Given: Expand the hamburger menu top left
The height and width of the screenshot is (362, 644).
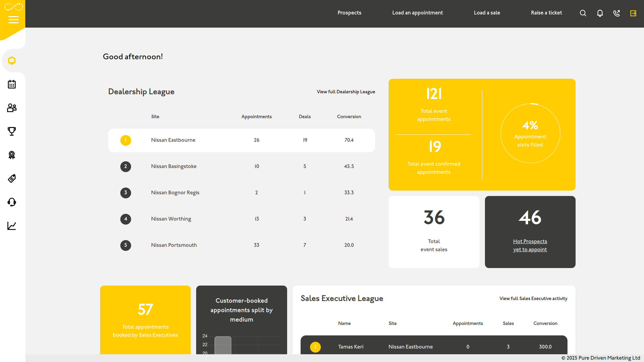Looking at the screenshot, I should pyautogui.click(x=13, y=20).
